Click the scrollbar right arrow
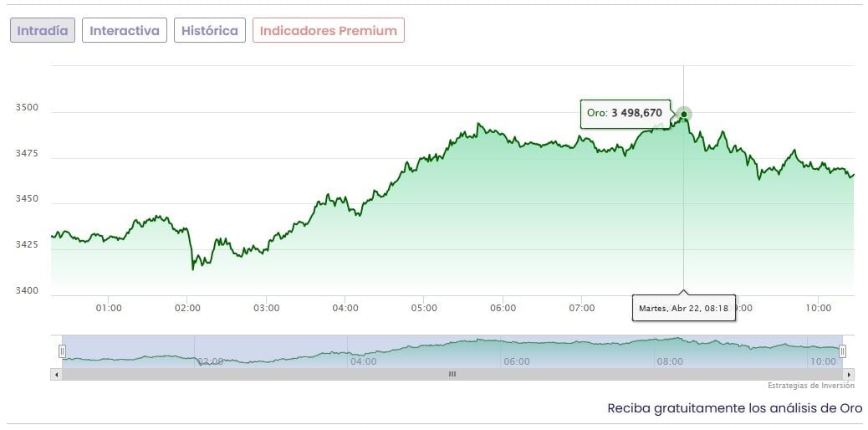 tap(850, 374)
